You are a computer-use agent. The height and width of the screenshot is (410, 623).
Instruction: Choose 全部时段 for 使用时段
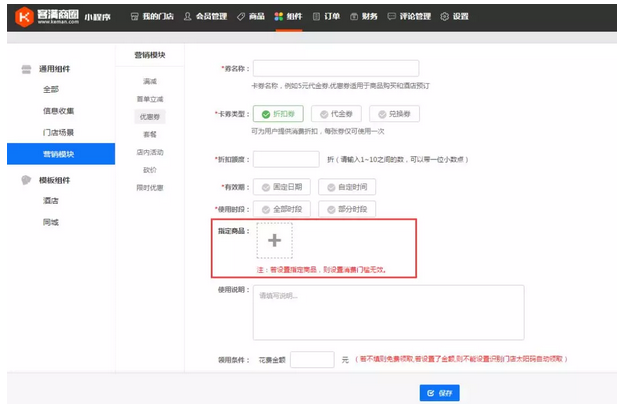pyautogui.click(x=282, y=209)
